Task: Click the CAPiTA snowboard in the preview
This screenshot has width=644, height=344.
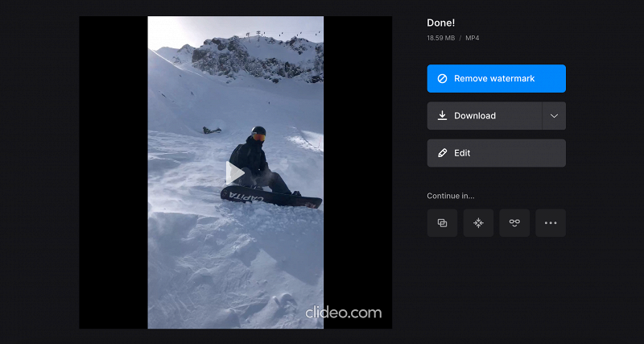Action: pos(271,197)
